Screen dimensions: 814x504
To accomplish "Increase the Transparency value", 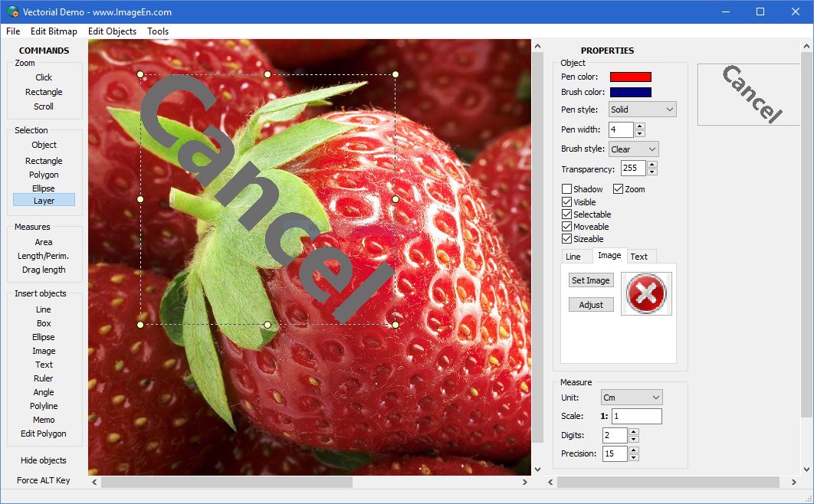I will (652, 165).
